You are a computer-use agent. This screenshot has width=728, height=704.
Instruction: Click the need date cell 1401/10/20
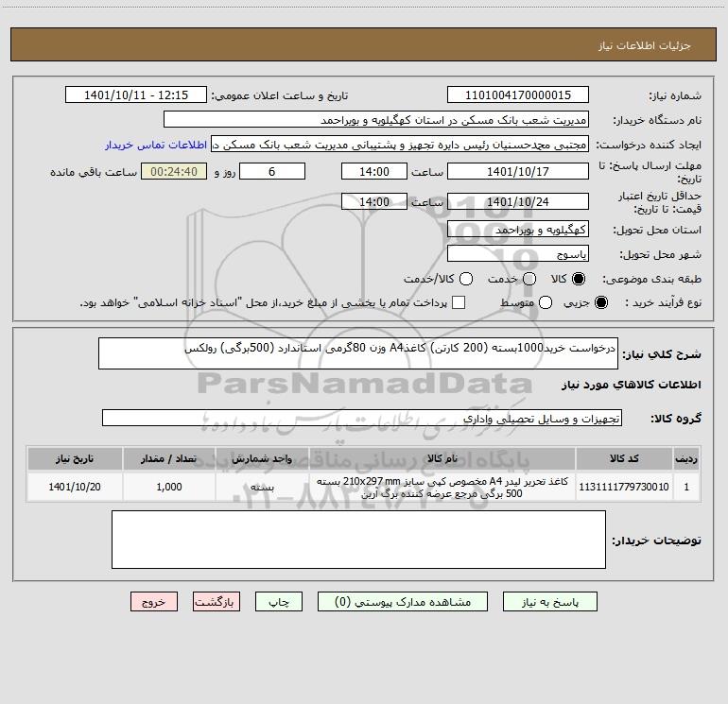click(x=75, y=487)
